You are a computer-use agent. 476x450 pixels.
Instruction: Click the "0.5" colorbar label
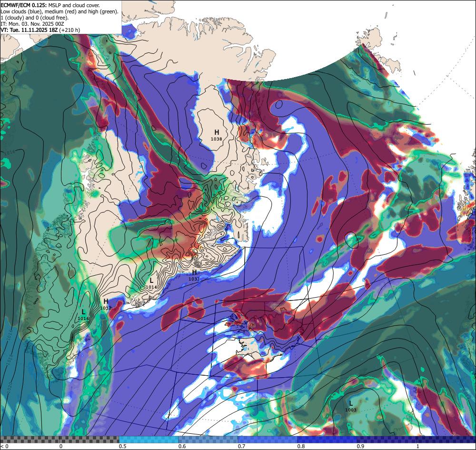point(123,446)
